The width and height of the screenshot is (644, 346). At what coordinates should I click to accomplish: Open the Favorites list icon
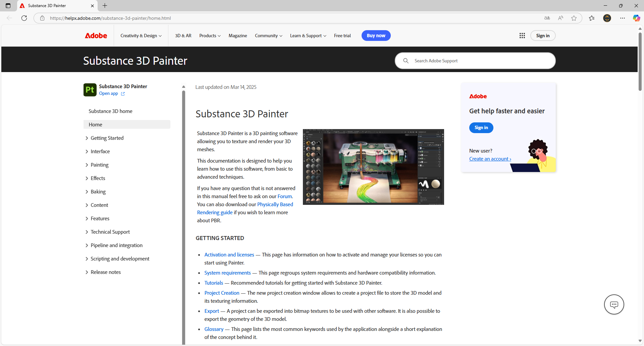(x=592, y=18)
